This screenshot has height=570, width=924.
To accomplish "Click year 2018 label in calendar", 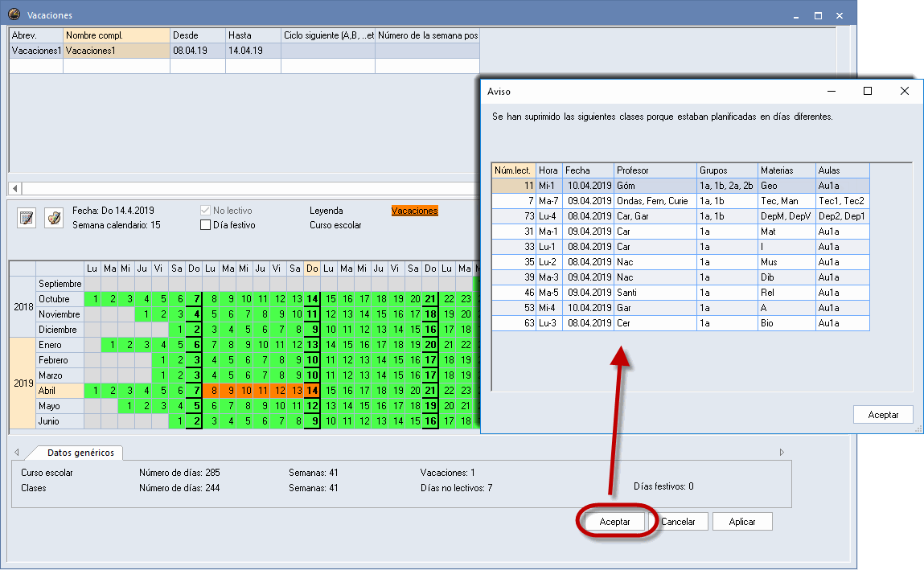I will [23, 307].
